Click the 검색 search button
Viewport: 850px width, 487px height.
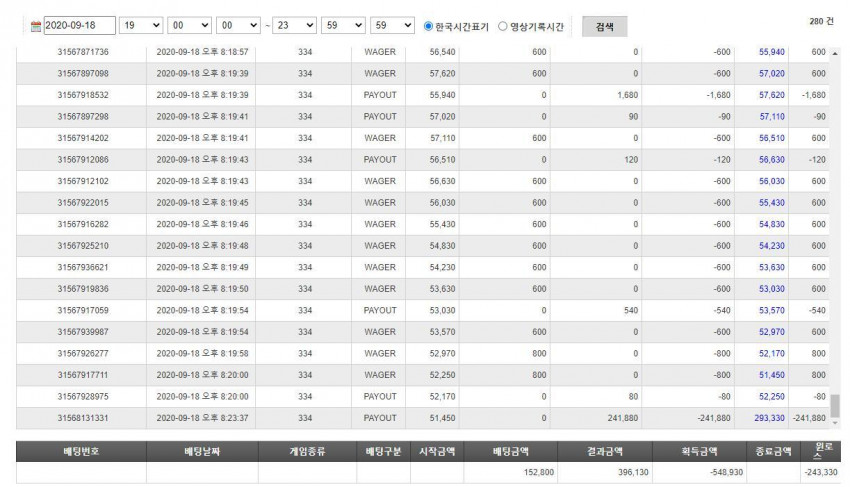(604, 27)
